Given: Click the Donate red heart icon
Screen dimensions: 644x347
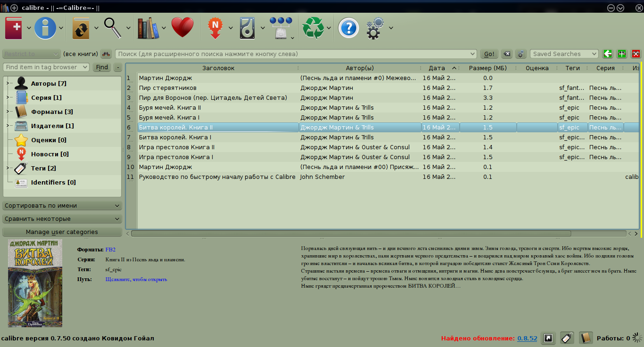Looking at the screenshot, I should click(x=182, y=28).
